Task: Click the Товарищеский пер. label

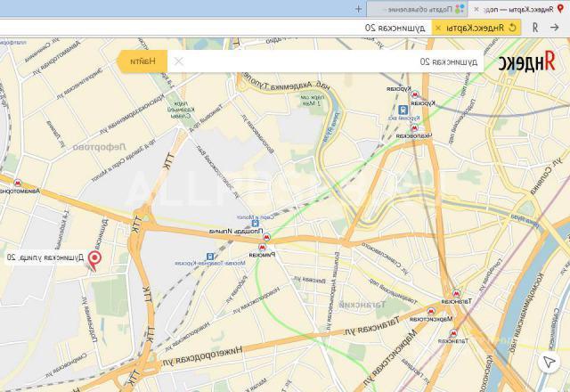Action: point(393,291)
